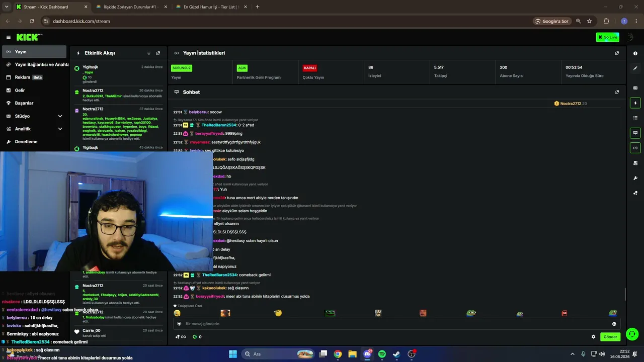Click the AÇIK partner program badge
This screenshot has width=644, height=362.
click(x=242, y=68)
